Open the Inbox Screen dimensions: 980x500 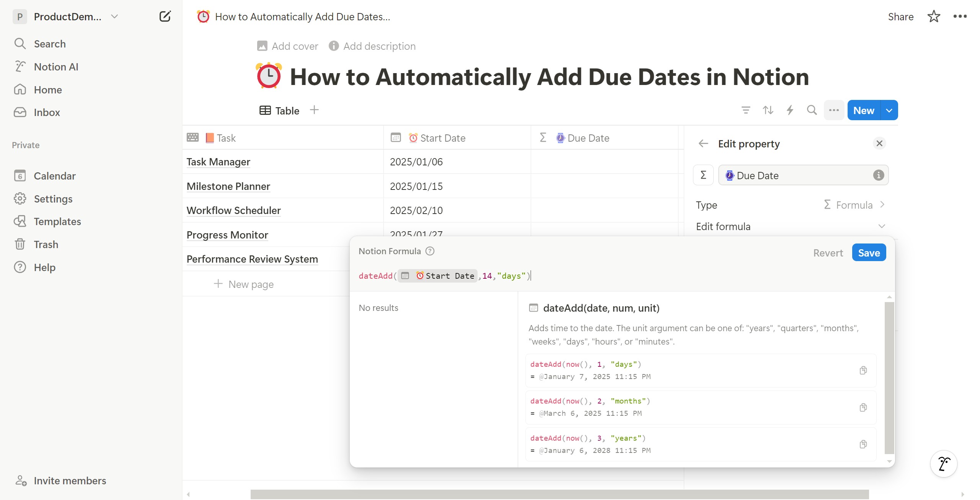tap(47, 112)
